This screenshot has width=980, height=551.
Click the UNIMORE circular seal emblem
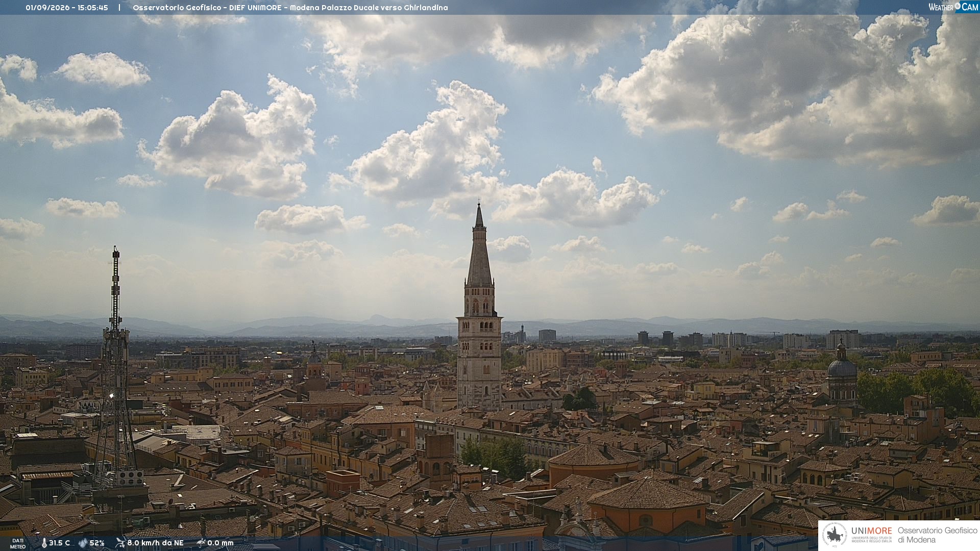pos(834,535)
